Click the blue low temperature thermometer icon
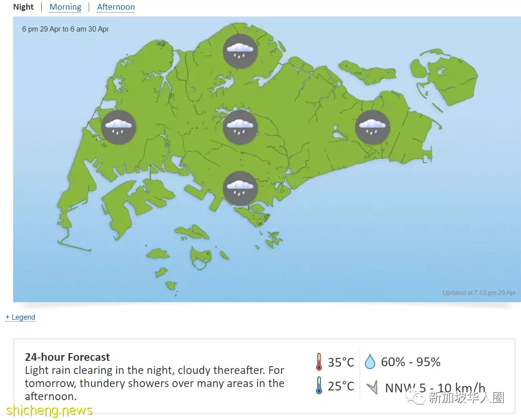 (318, 386)
